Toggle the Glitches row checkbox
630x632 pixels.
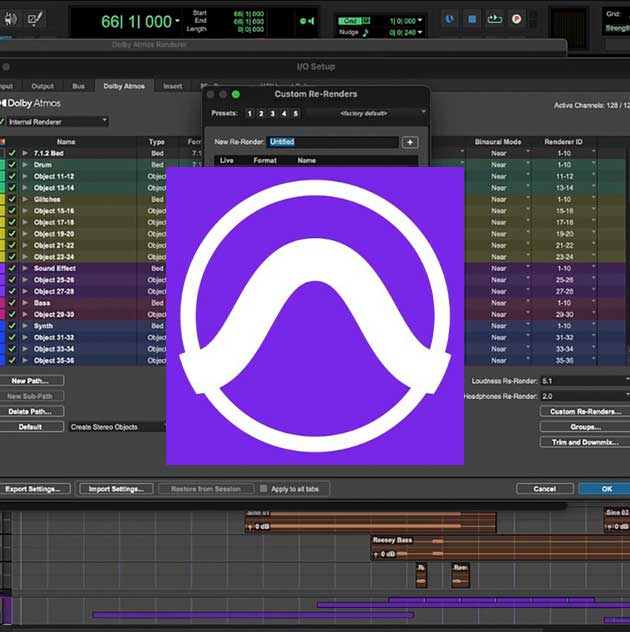(12, 199)
